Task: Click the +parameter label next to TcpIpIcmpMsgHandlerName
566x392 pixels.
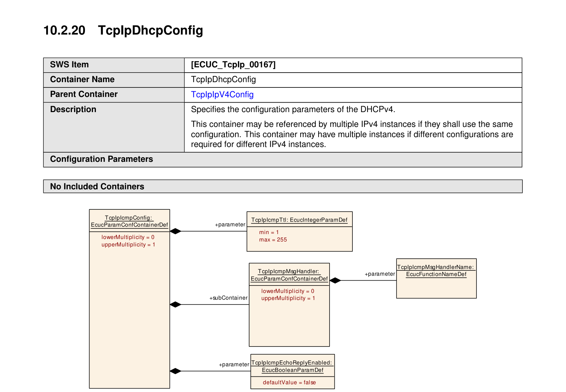Action: pos(380,274)
